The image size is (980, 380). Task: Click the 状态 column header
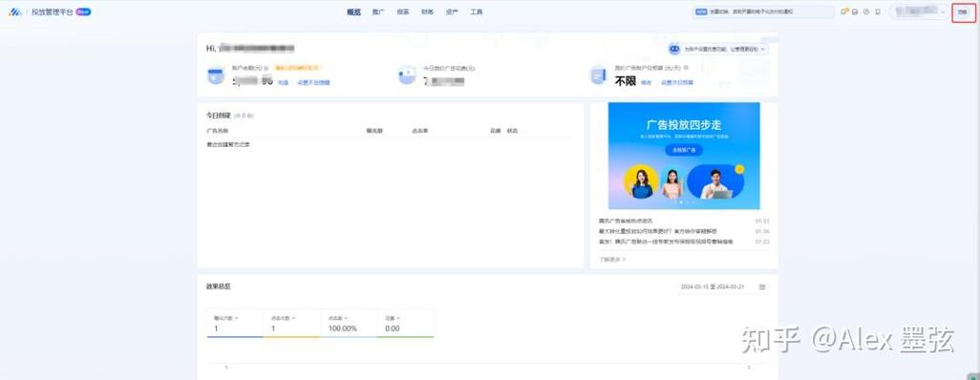tap(513, 131)
